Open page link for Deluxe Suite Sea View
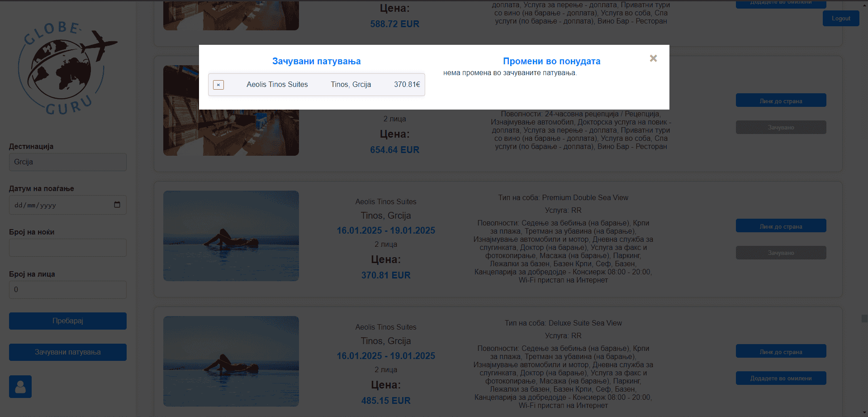This screenshot has height=417, width=868. click(781, 352)
